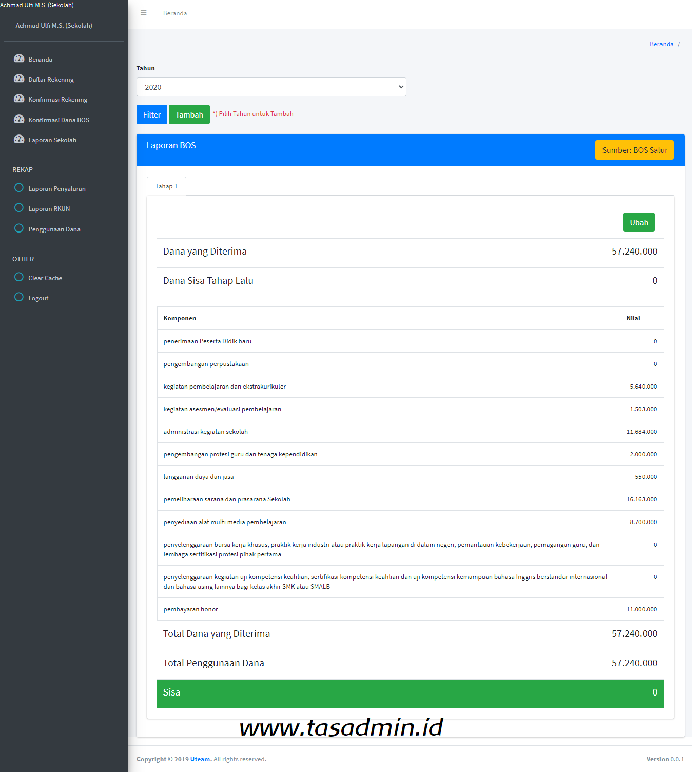Select the Penggunaan Dana radio circle
This screenshot has width=700, height=772.
point(19,228)
